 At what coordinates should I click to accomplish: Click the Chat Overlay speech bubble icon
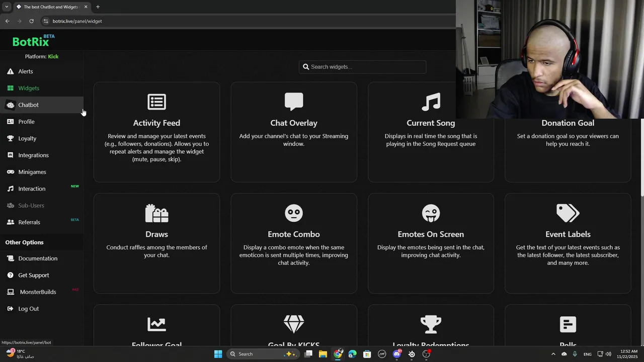294,102
